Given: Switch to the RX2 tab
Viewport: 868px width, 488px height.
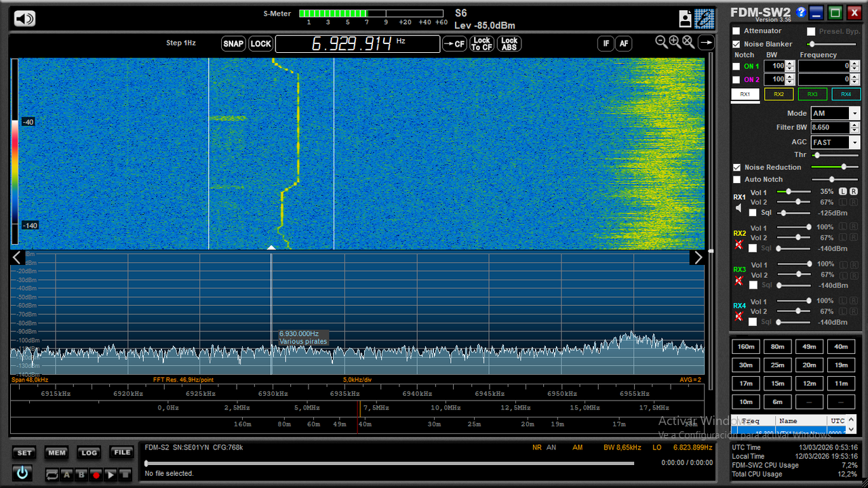Looking at the screenshot, I should pos(778,94).
